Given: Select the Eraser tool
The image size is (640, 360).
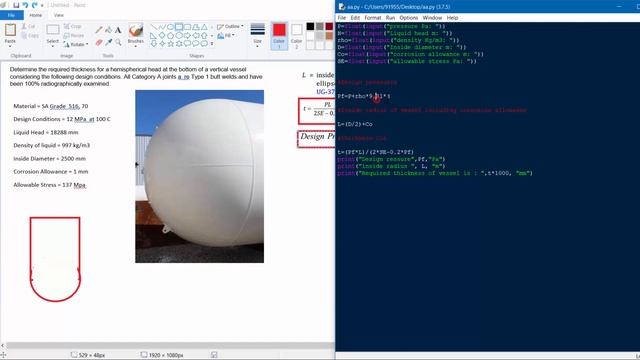Looking at the screenshot, I should [x=99, y=42].
